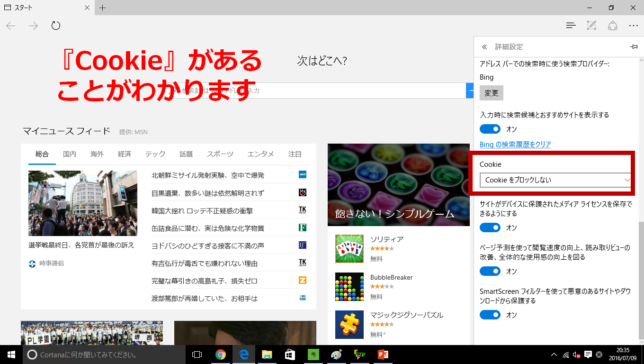
Task: Click Bing の検索履歴をクリア link
Action: click(x=515, y=144)
